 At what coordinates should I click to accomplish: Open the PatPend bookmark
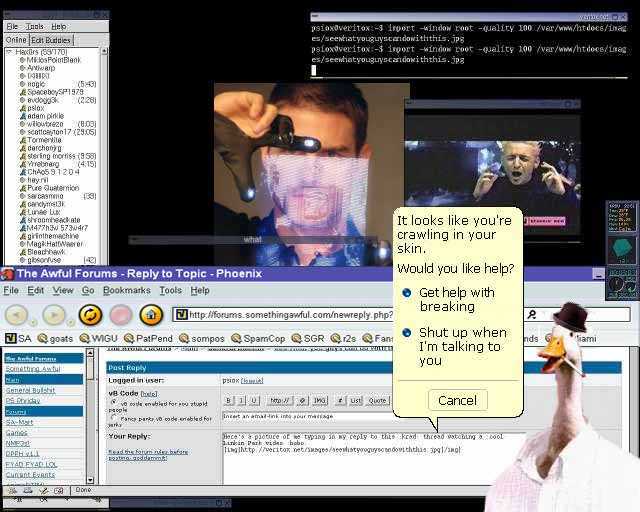[x=148, y=338]
